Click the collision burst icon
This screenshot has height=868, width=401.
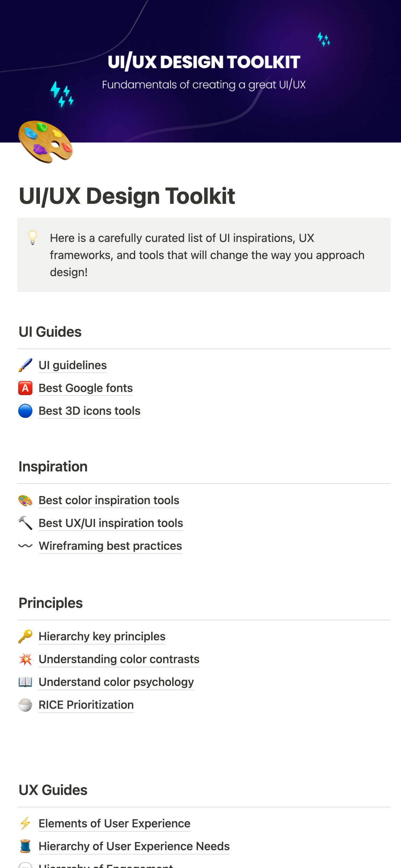tap(25, 659)
